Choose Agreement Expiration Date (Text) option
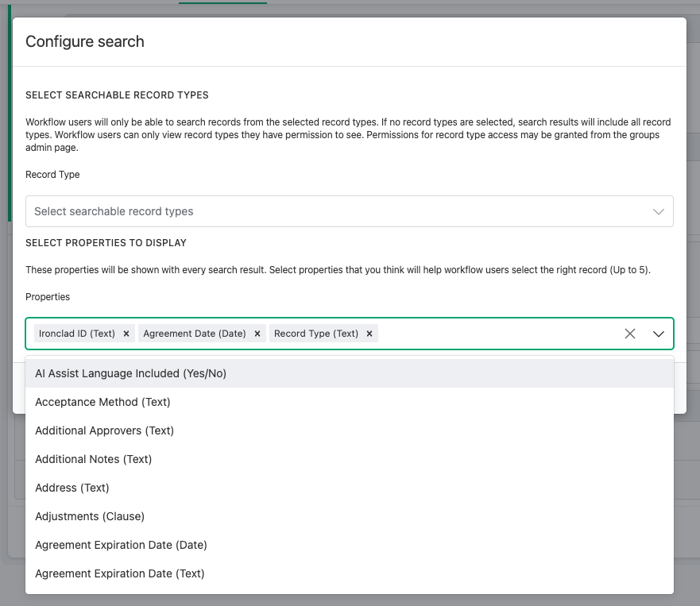 point(349,573)
